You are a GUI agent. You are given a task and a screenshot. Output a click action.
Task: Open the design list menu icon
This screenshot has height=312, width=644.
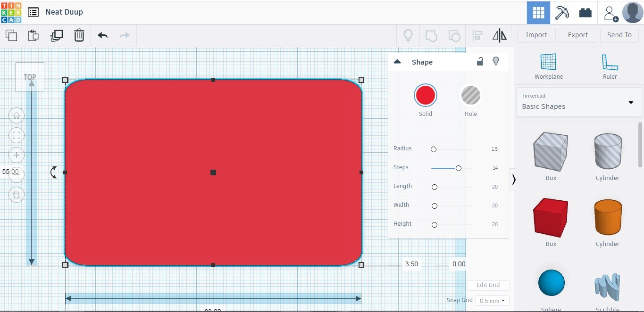[x=33, y=12]
